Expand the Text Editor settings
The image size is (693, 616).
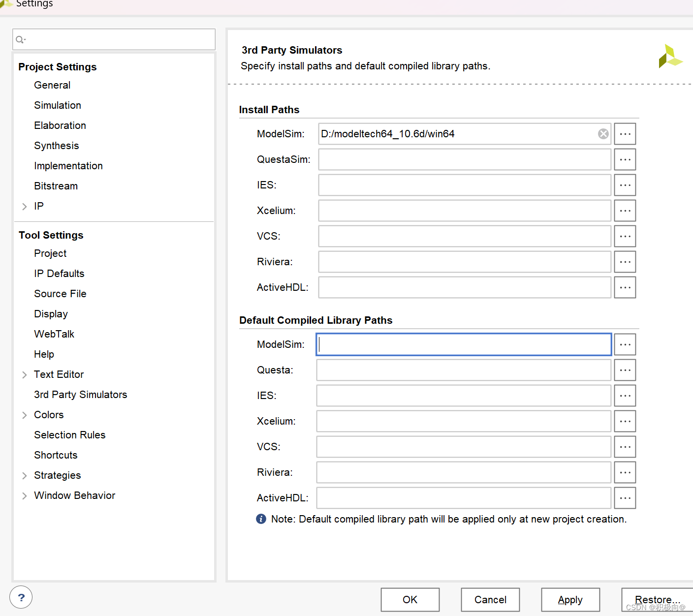click(x=24, y=374)
